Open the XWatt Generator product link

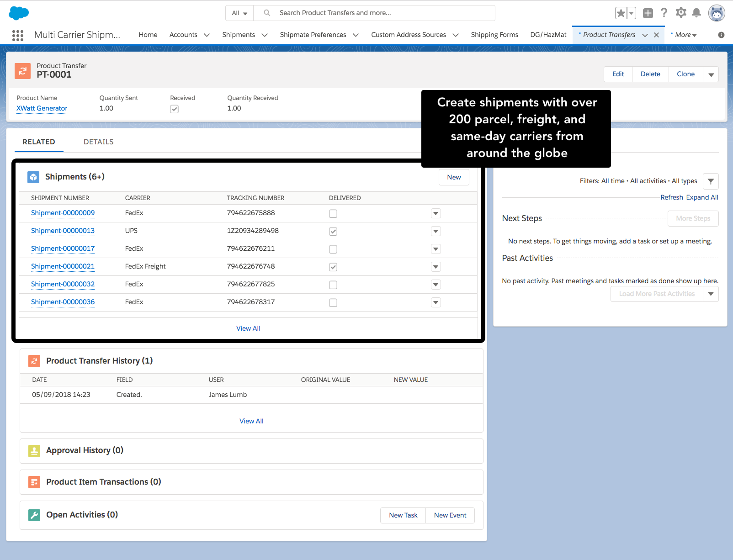coord(41,108)
